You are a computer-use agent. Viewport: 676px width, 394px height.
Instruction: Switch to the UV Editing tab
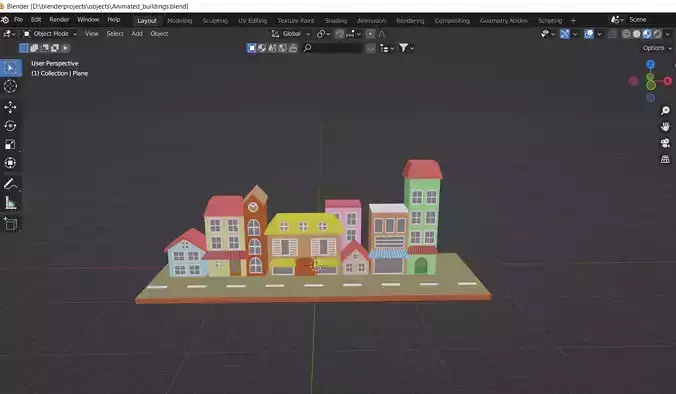point(253,21)
